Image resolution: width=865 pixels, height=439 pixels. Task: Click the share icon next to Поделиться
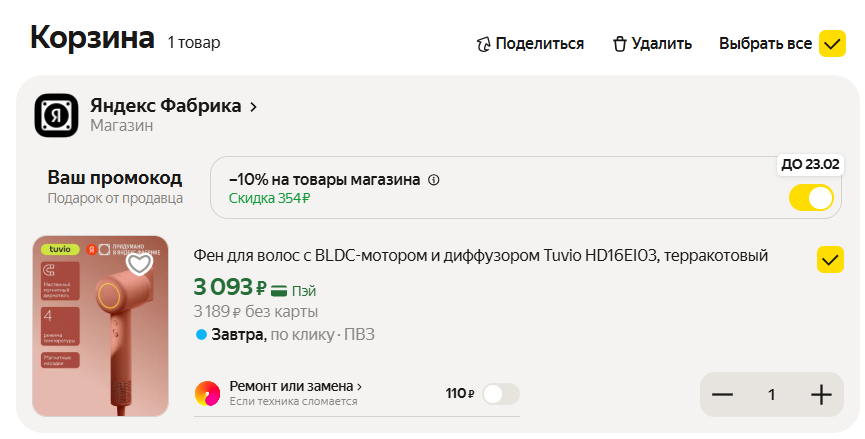(485, 44)
